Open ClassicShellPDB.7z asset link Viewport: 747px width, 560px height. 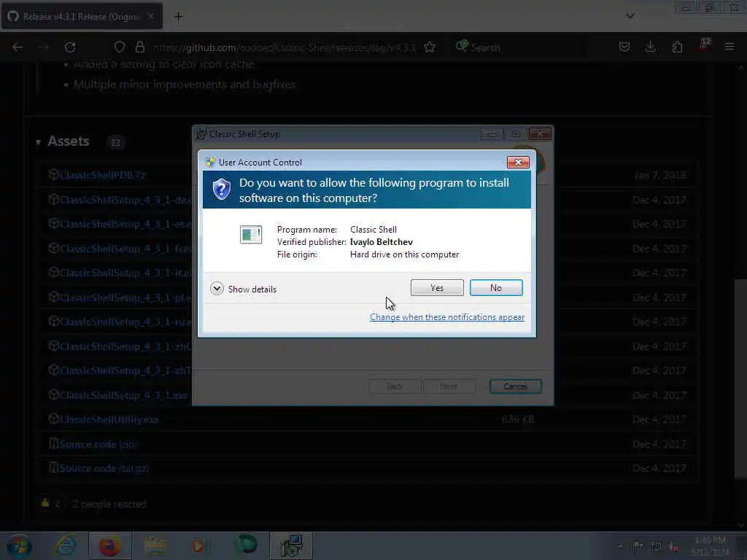[x=102, y=175]
